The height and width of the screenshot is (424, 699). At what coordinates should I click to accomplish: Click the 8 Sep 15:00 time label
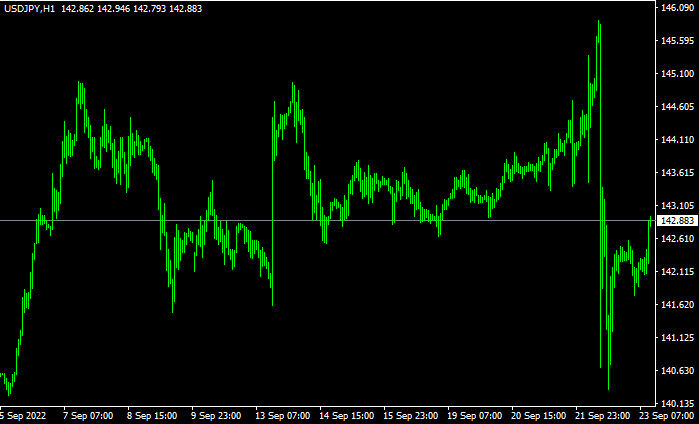152,416
